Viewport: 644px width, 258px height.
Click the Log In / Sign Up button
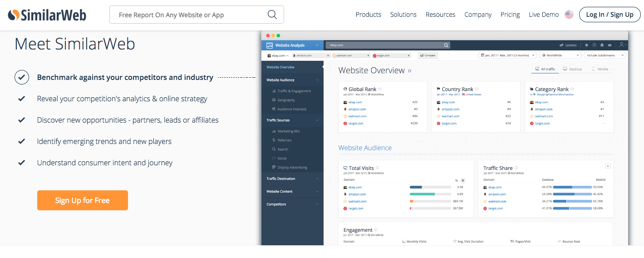610,15
